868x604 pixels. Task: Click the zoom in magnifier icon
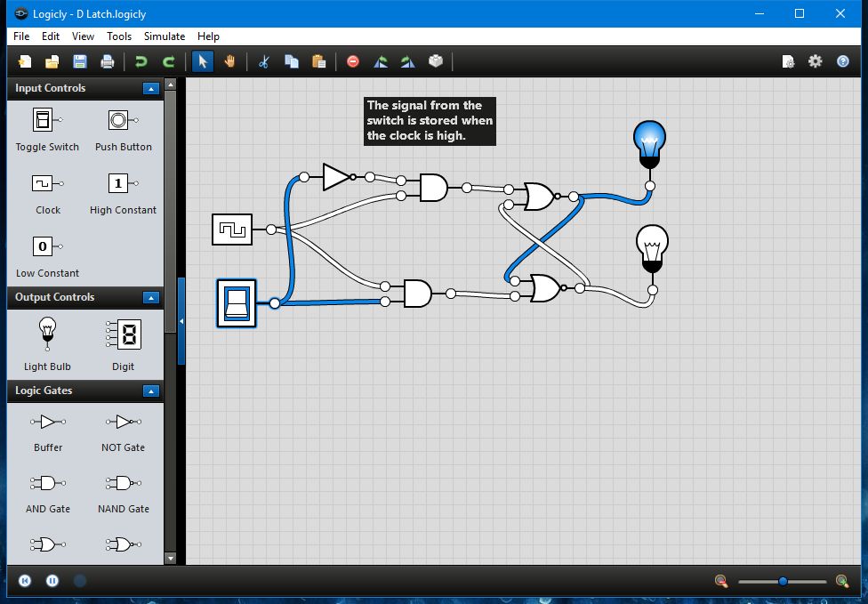click(842, 581)
